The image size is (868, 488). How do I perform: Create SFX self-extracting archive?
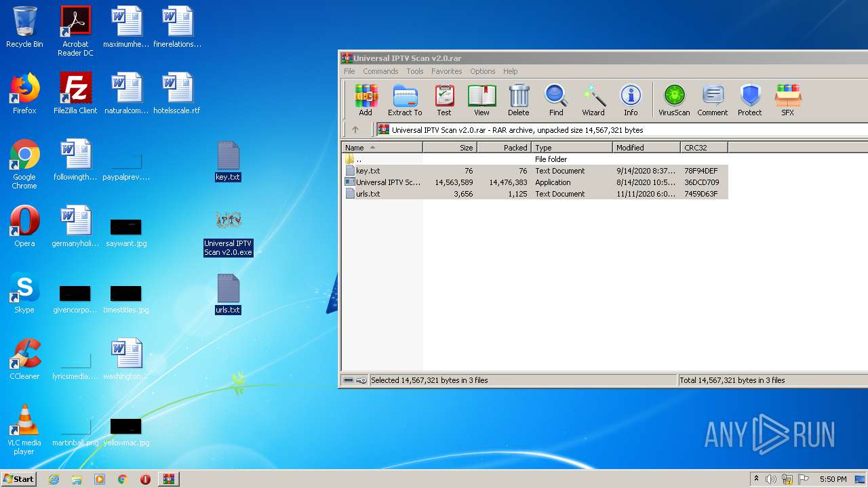click(788, 100)
